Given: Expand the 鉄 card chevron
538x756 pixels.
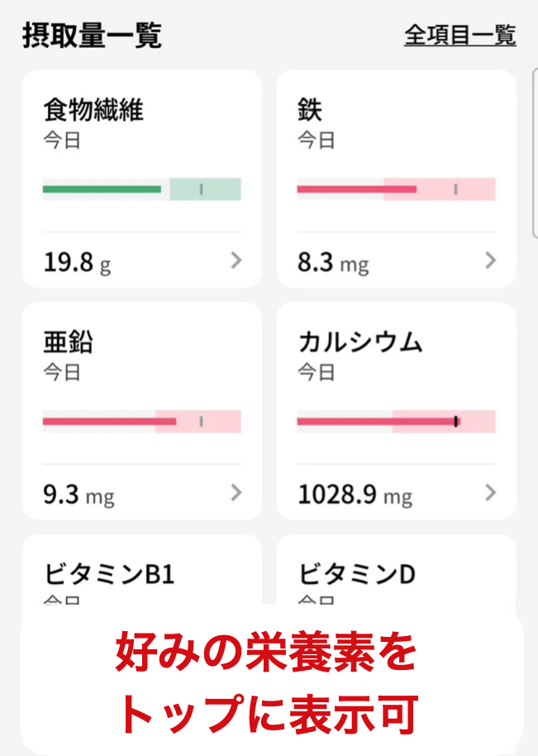Looking at the screenshot, I should (x=491, y=261).
